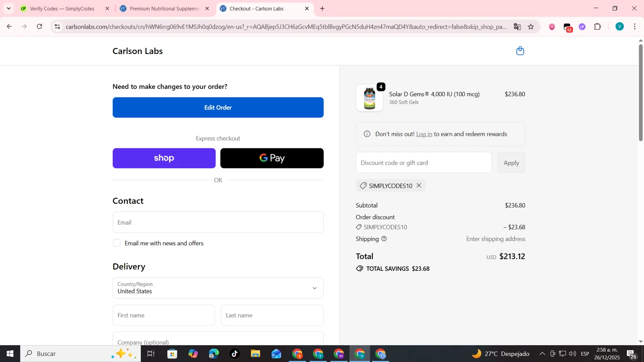644x362 pixels.
Task: Open Outlook from the taskbar
Action: [x=276, y=354]
